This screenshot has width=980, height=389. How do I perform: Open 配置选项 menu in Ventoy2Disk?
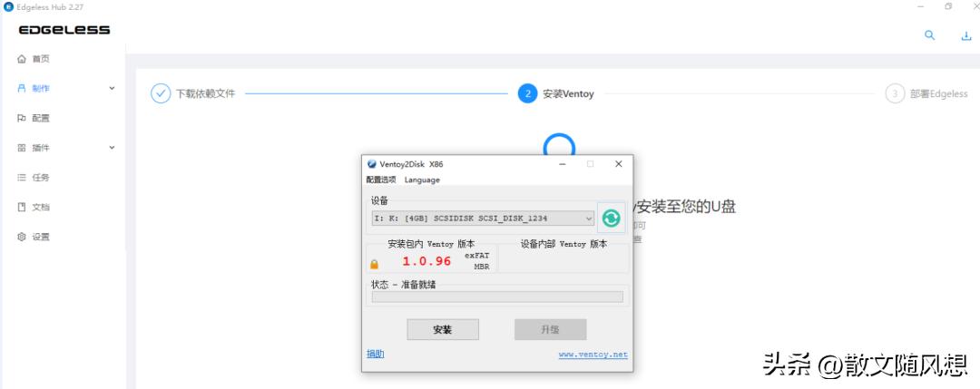[380, 180]
